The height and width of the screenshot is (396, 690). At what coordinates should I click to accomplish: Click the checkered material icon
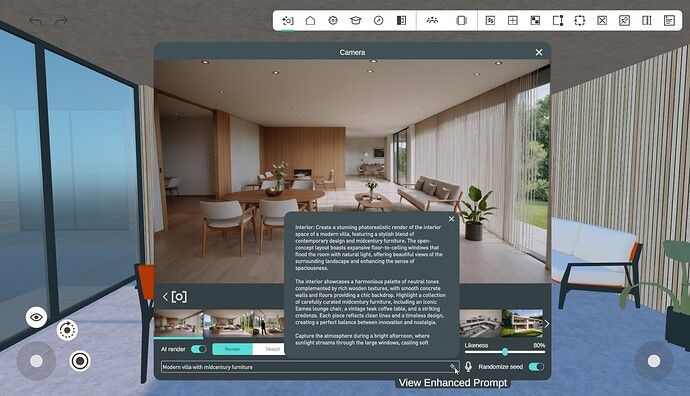[x=535, y=21]
